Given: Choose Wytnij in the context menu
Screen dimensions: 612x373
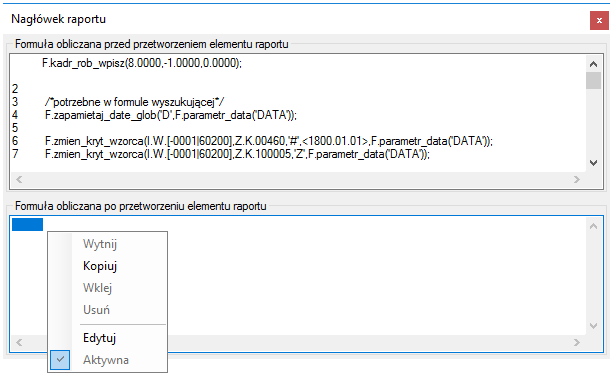Looking at the screenshot, I should 100,244.
